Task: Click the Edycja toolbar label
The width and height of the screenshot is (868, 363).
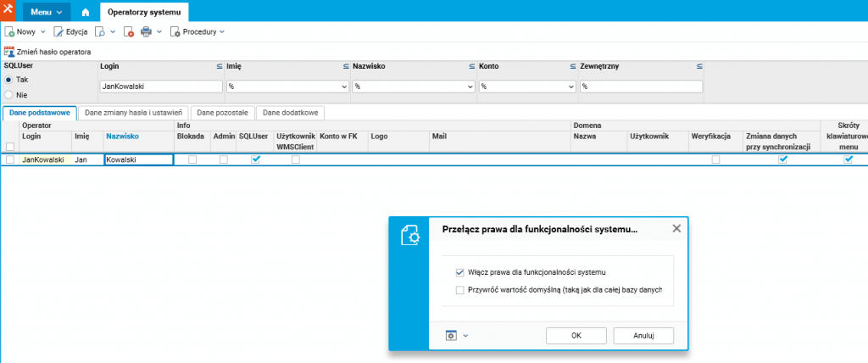Action: 77,32
